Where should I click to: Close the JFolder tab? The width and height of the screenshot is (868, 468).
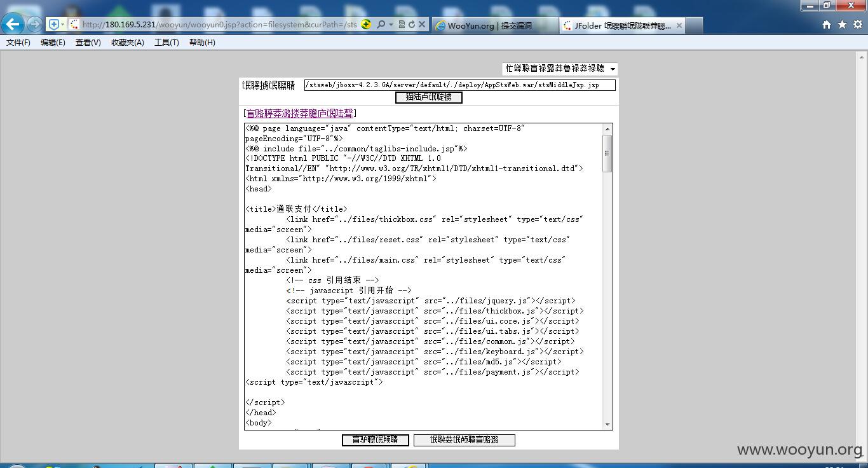679,25
